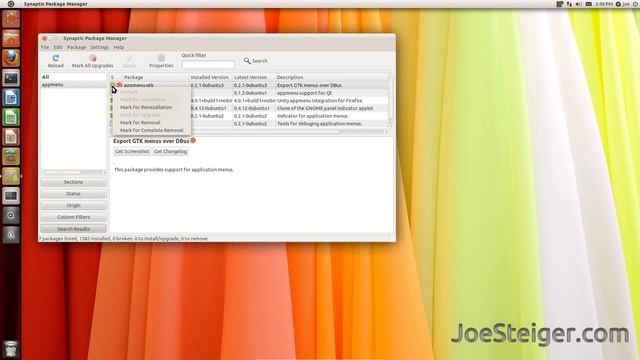The height and width of the screenshot is (360, 640).
Task: Click the Origin filter button
Action: click(x=73, y=205)
